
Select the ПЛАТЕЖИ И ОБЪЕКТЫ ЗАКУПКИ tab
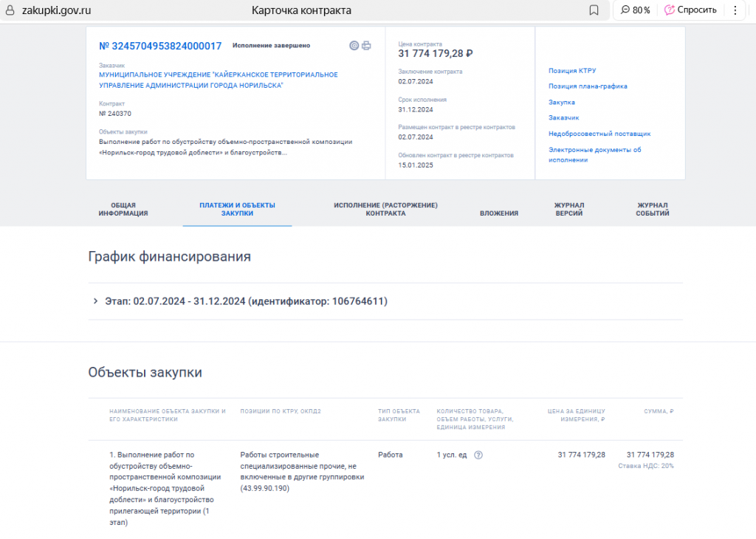(x=237, y=209)
